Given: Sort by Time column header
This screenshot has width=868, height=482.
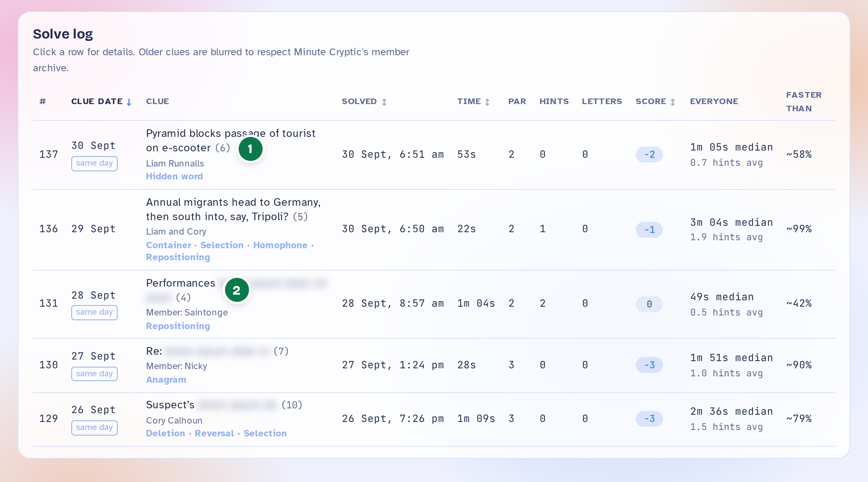Looking at the screenshot, I should coord(473,102).
